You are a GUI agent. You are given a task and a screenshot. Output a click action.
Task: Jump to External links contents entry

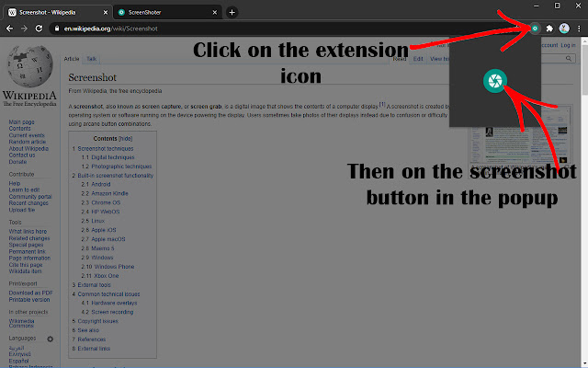(x=91, y=349)
